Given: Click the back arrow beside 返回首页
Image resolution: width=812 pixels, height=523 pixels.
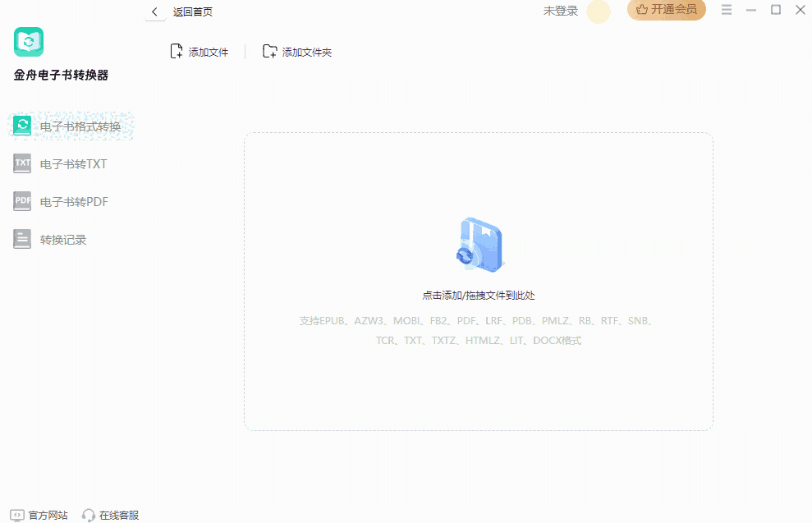Looking at the screenshot, I should 154,11.
